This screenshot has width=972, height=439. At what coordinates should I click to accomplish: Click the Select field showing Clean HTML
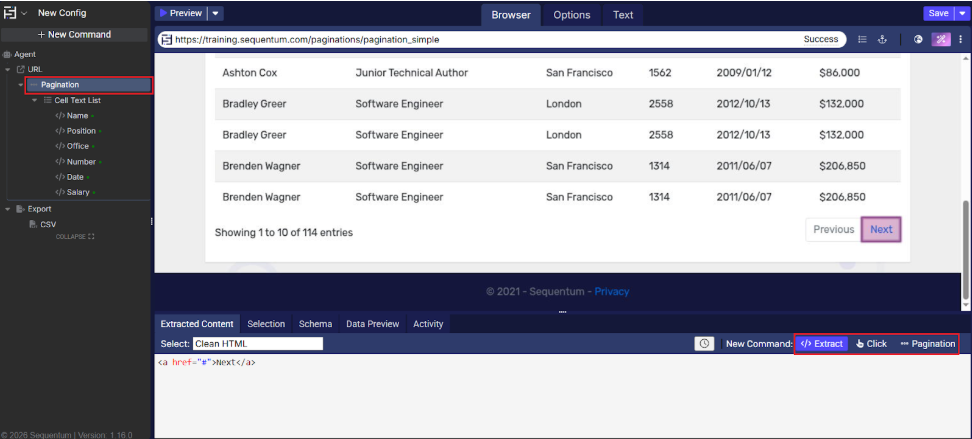click(x=258, y=344)
